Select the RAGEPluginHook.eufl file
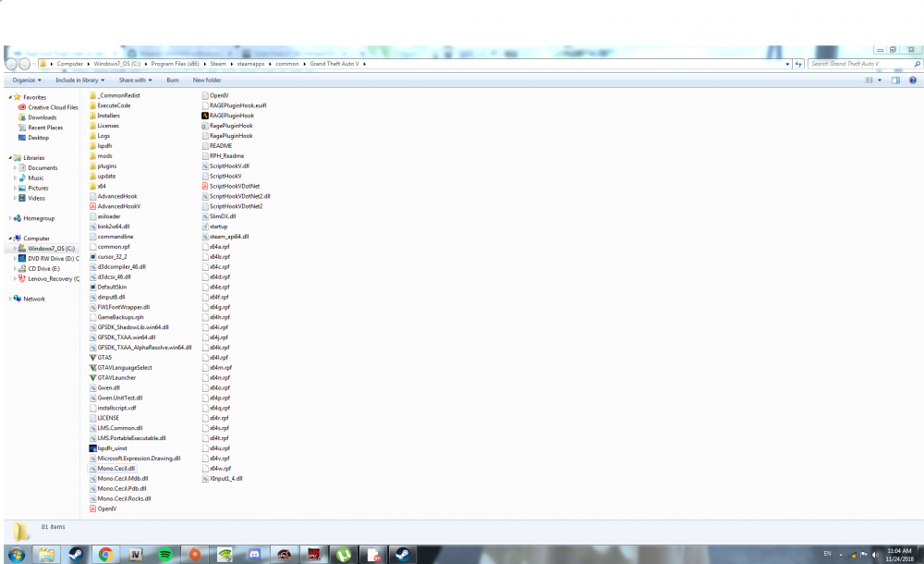This screenshot has height=564, width=924. [234, 105]
